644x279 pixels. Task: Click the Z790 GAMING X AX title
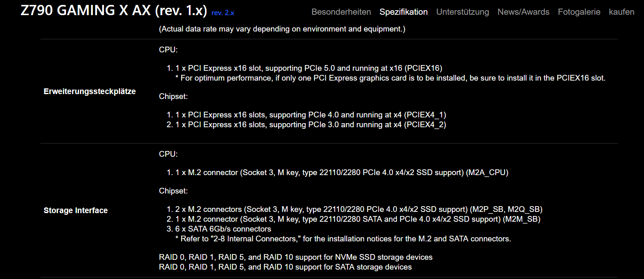(114, 10)
